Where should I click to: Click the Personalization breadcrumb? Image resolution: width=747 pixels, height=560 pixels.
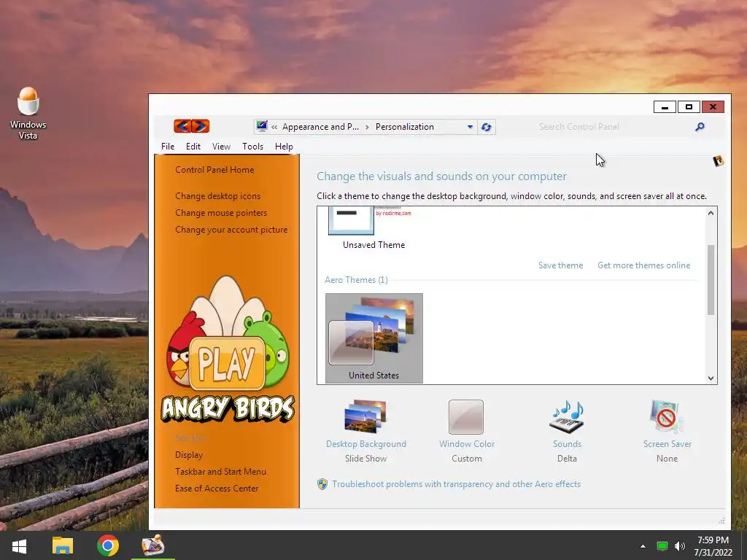(404, 127)
